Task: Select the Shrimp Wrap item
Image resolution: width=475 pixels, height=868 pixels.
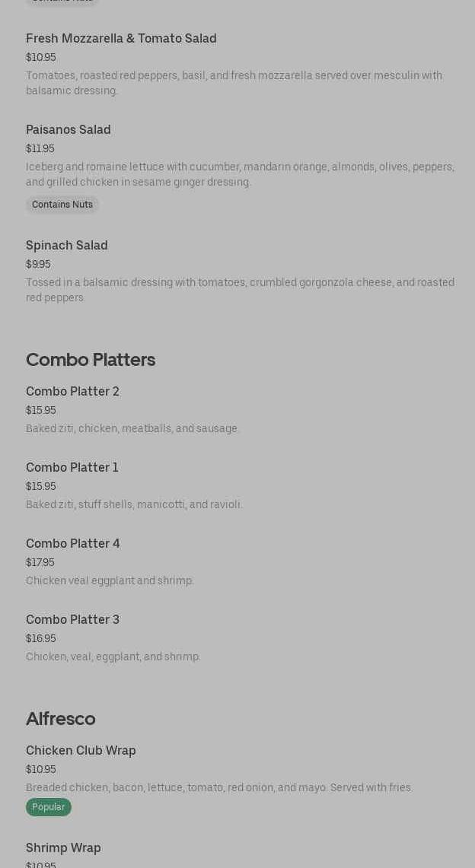Action: [x=63, y=848]
